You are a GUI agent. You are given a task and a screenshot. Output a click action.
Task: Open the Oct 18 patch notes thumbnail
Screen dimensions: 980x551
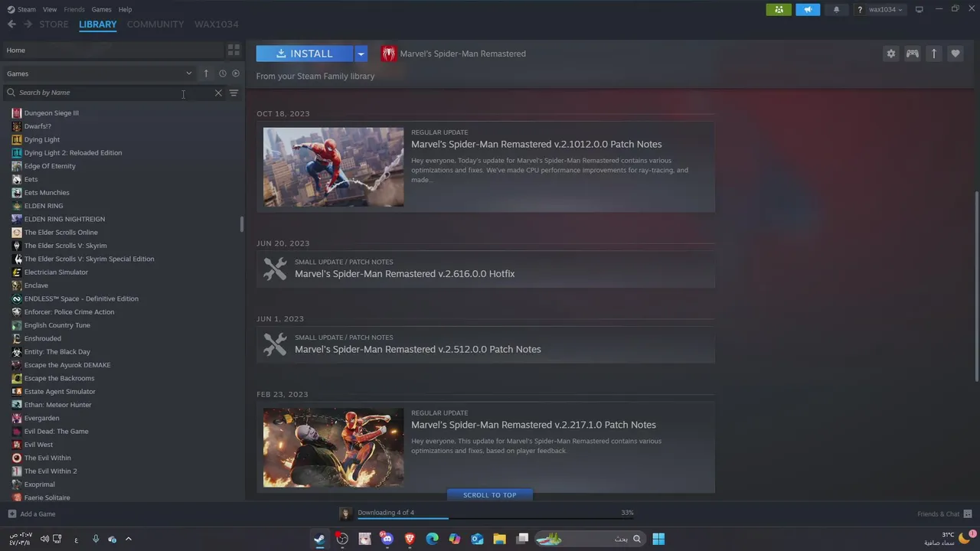[333, 167]
